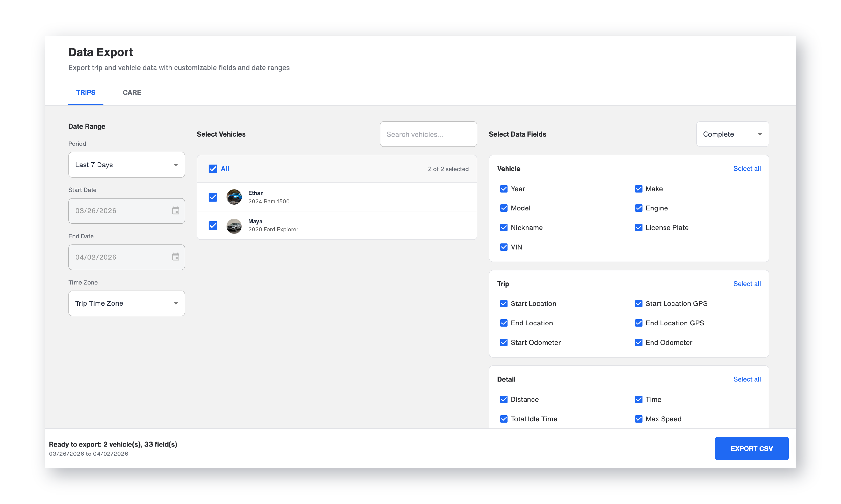
Task: Select the TRIPS tab
Action: (86, 92)
